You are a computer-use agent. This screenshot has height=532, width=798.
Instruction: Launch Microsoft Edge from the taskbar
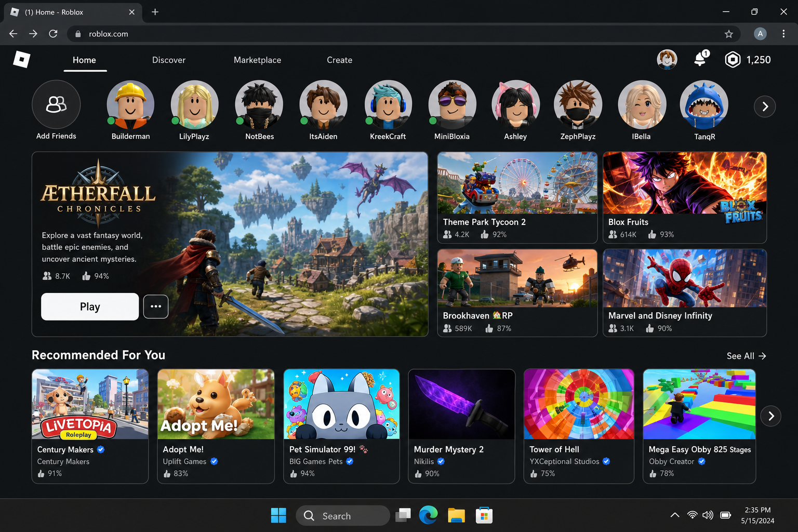[x=428, y=515]
